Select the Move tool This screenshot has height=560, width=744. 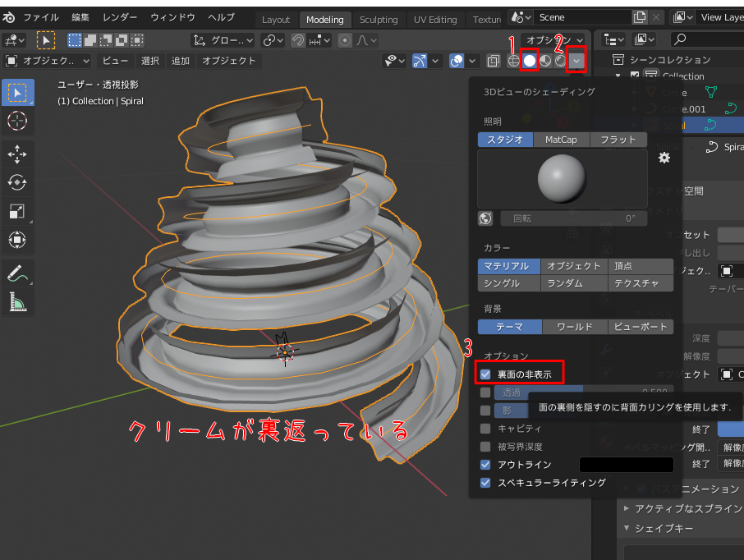pyautogui.click(x=17, y=154)
